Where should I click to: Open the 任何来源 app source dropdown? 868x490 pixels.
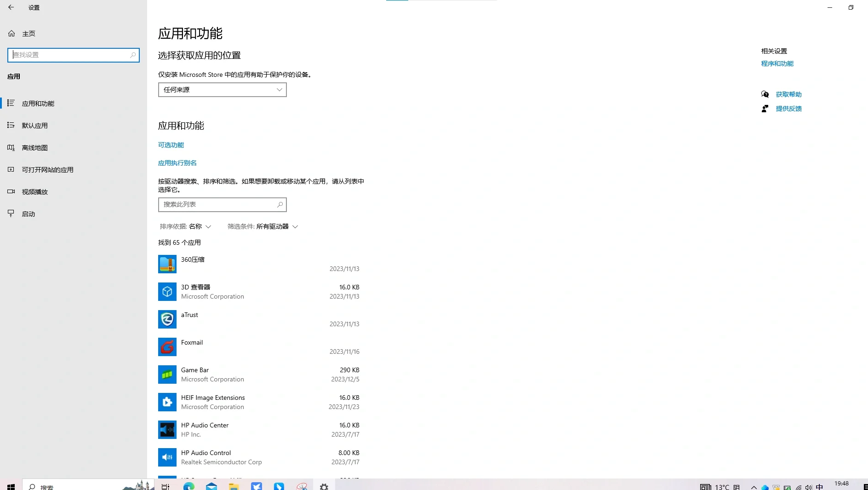[222, 89]
